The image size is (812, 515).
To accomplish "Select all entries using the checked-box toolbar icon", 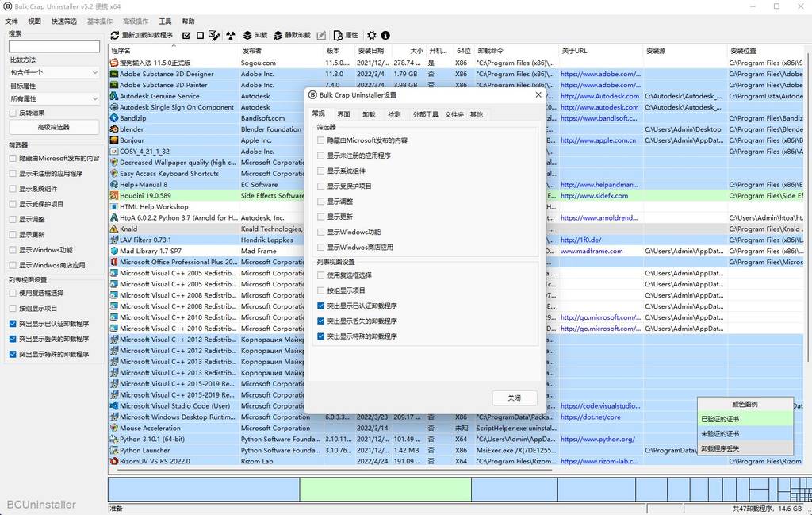I will tap(186, 35).
